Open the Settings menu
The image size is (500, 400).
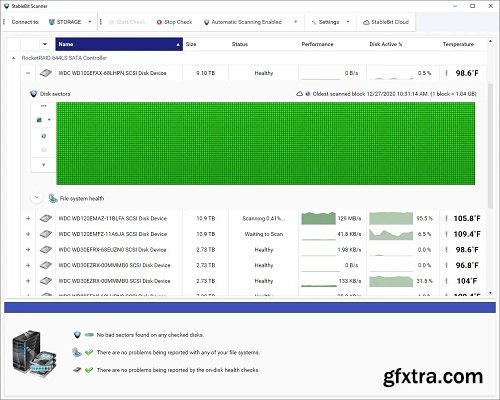(325, 22)
